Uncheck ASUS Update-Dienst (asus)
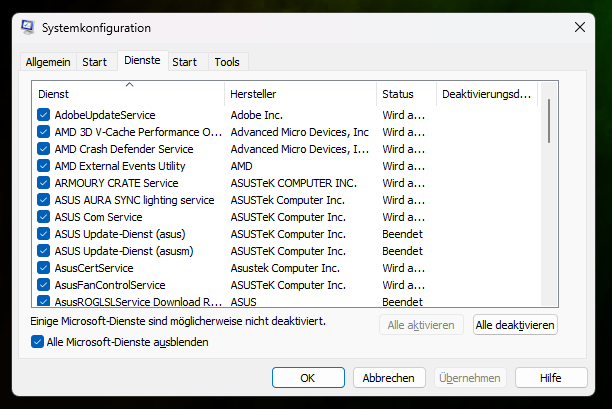Image resolution: width=612 pixels, height=409 pixels. (x=43, y=234)
